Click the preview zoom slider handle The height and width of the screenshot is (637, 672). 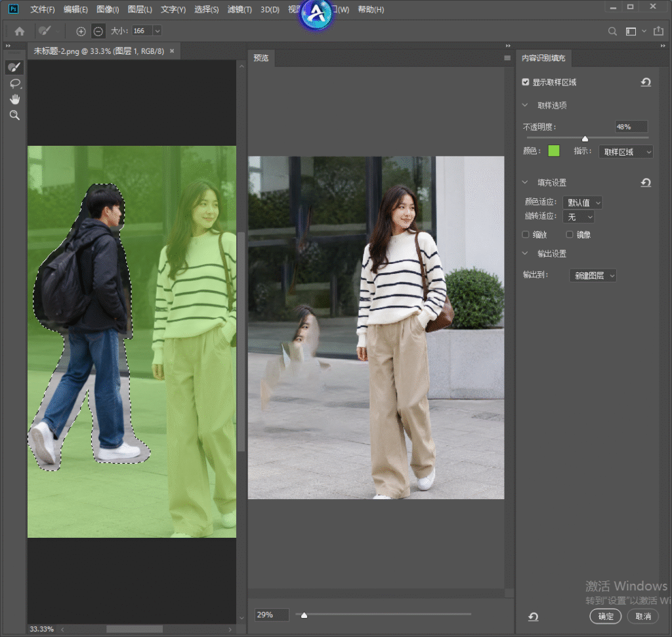click(304, 615)
